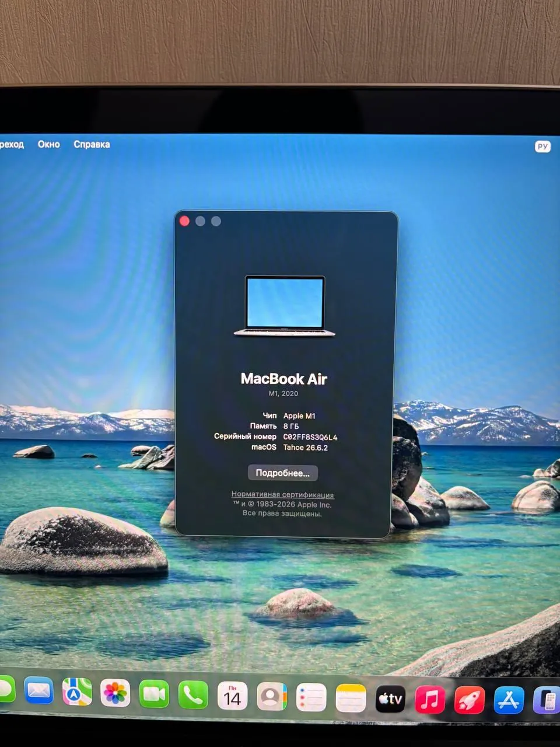
Task: Open the green Phone app icon
Action: (193, 695)
